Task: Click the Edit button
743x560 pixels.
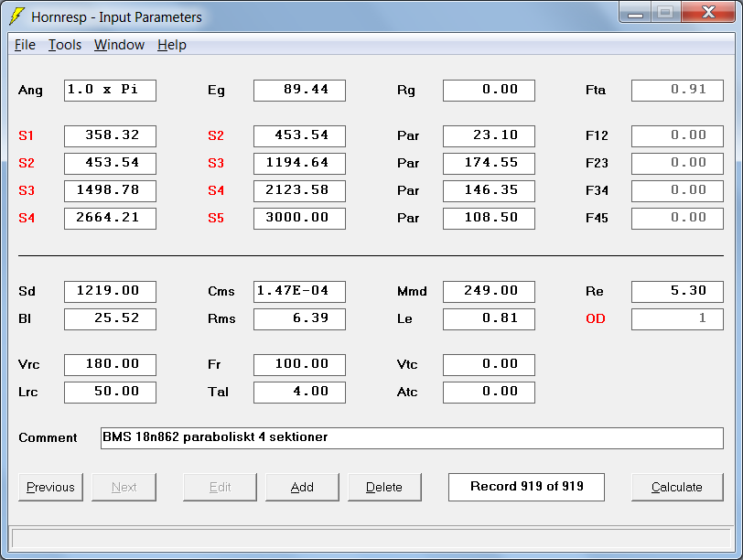Action: pyautogui.click(x=220, y=487)
